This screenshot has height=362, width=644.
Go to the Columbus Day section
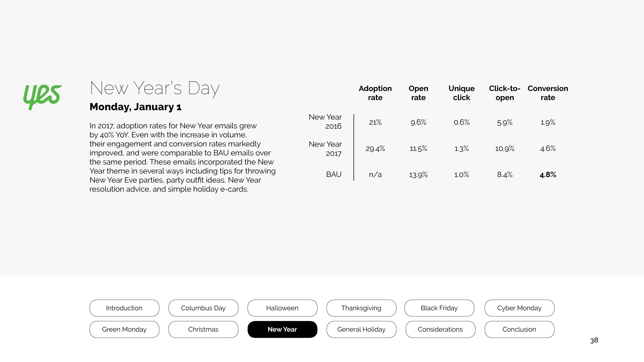coord(203,308)
